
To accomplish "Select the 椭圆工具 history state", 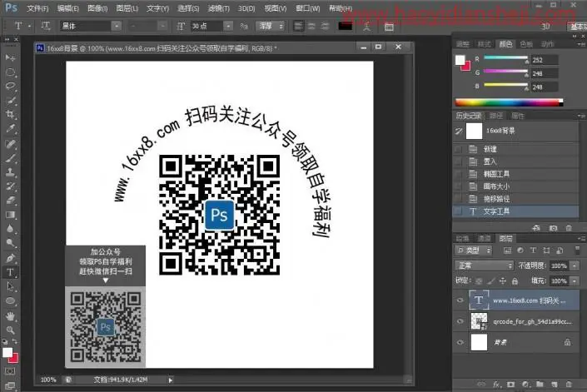I will [516, 174].
